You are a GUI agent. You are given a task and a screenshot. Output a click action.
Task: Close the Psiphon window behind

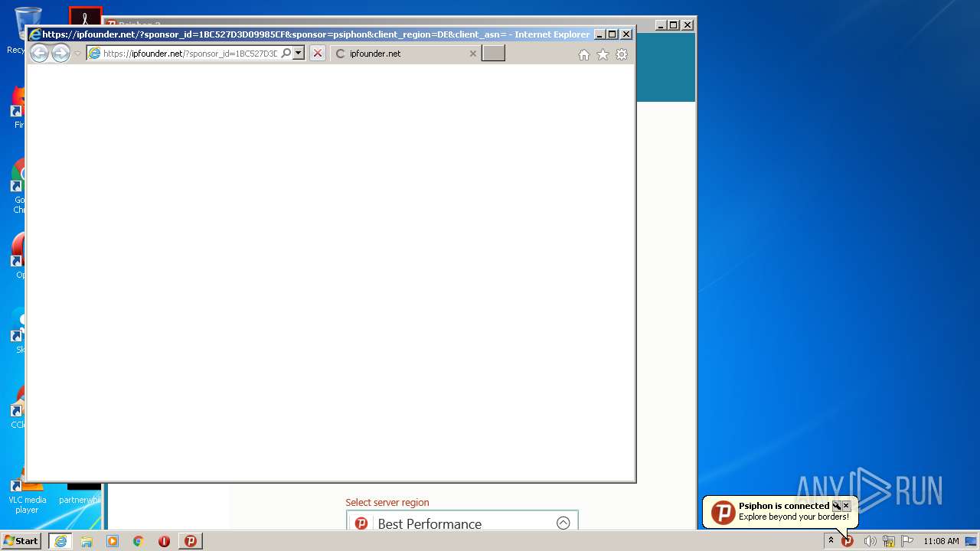point(688,25)
